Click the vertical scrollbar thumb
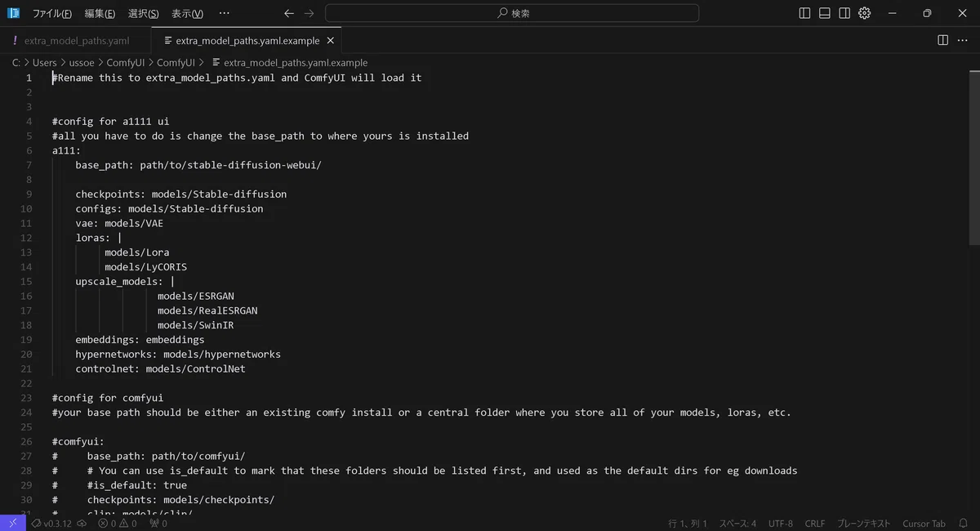The width and height of the screenshot is (980, 531). (x=974, y=158)
